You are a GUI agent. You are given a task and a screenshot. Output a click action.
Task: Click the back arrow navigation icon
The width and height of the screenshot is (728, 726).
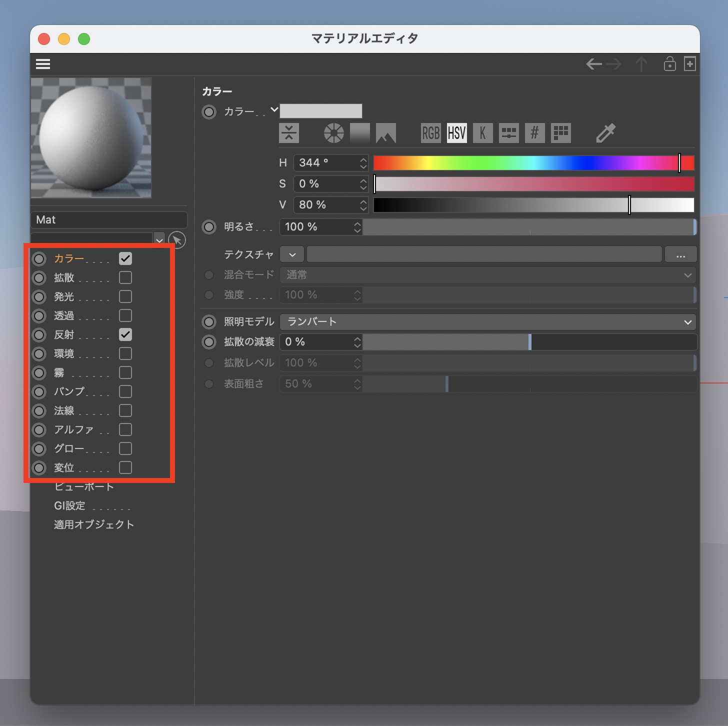594,64
